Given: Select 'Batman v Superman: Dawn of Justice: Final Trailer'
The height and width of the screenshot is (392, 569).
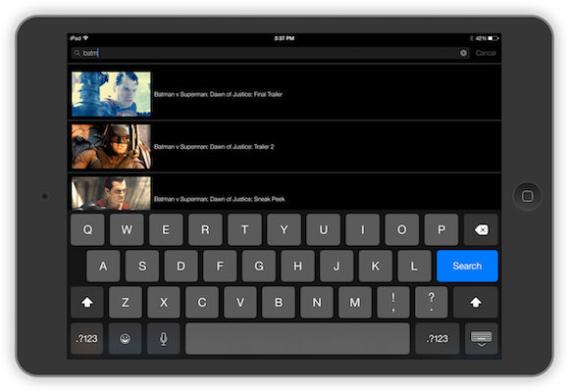Looking at the screenshot, I should [x=218, y=94].
